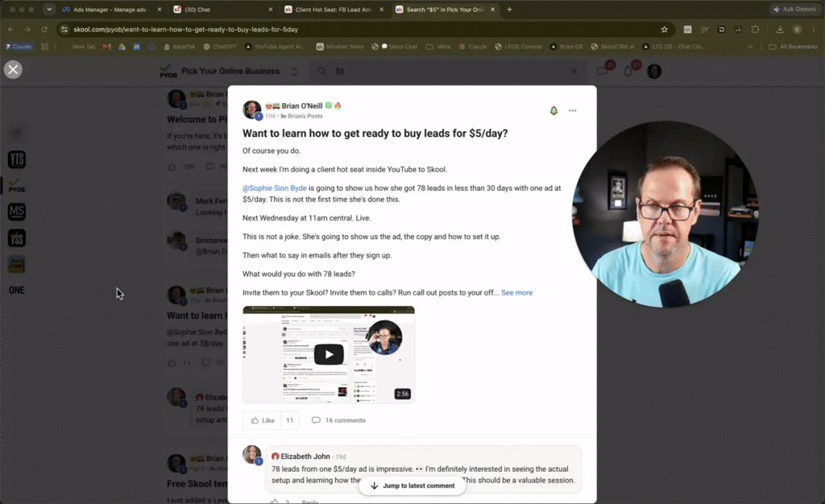825x504 pixels.
Task: Switch to the MS community in sidebar
Action: [17, 212]
